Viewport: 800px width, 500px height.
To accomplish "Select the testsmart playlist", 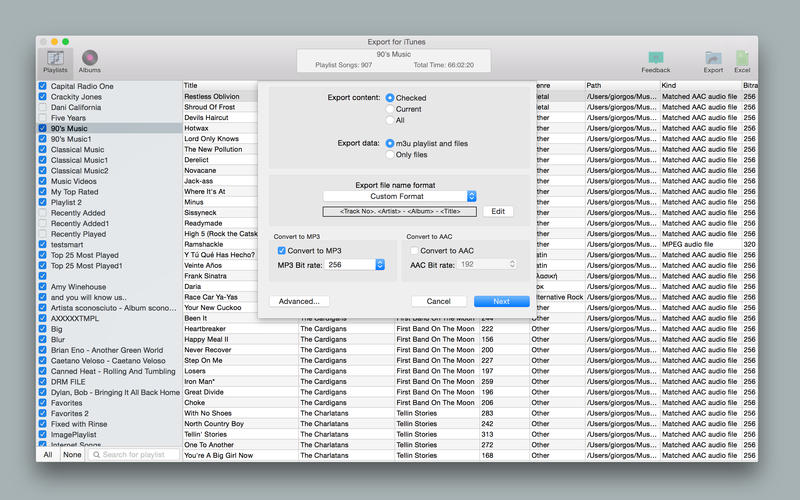I will point(67,244).
